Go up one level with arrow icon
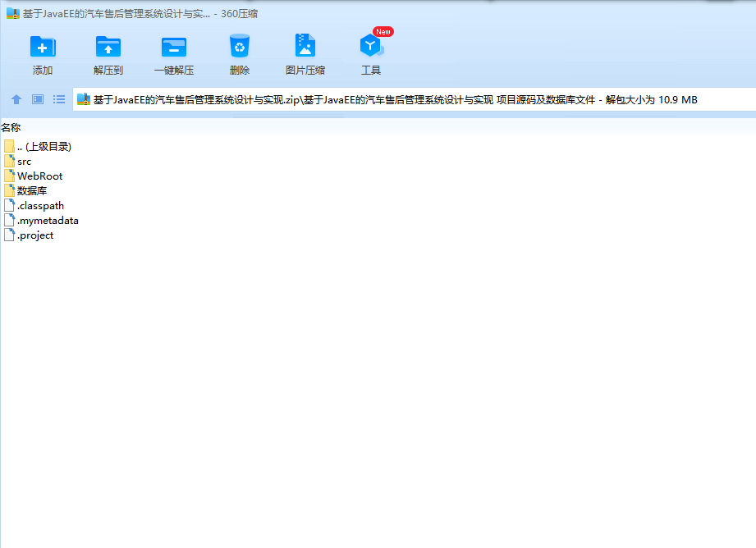The image size is (756, 548). [16, 99]
